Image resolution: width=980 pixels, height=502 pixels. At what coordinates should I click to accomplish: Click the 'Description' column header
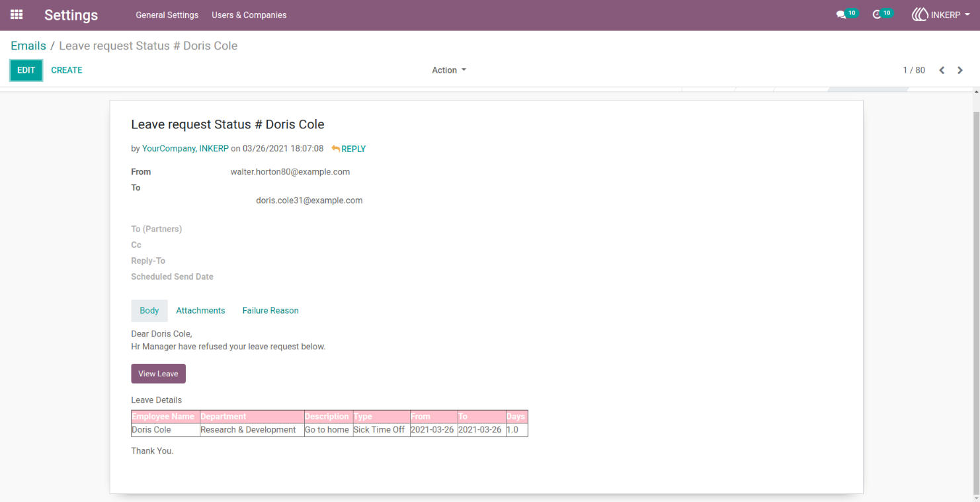tap(328, 417)
